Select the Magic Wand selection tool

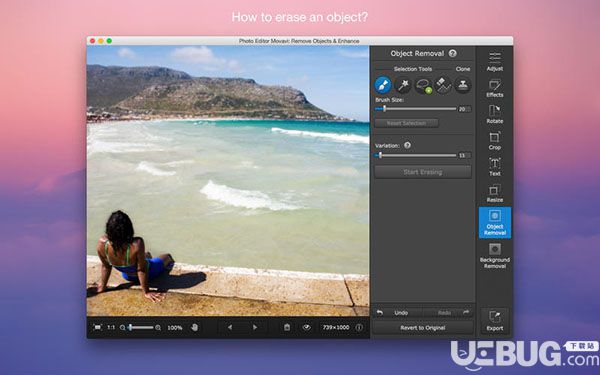[403, 85]
